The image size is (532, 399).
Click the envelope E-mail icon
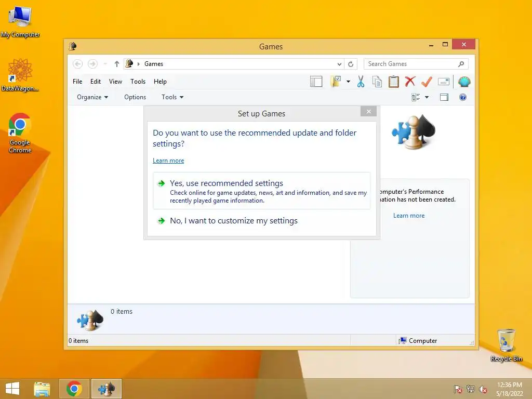[x=444, y=82]
